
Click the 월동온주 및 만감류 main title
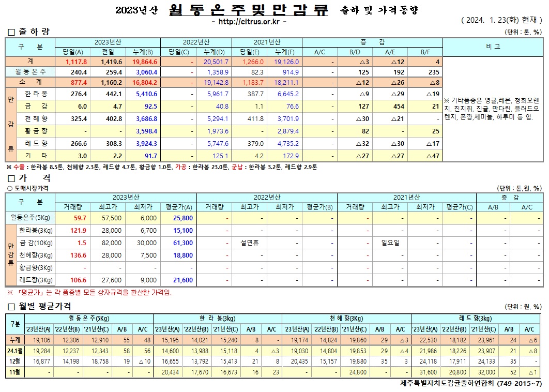point(249,10)
